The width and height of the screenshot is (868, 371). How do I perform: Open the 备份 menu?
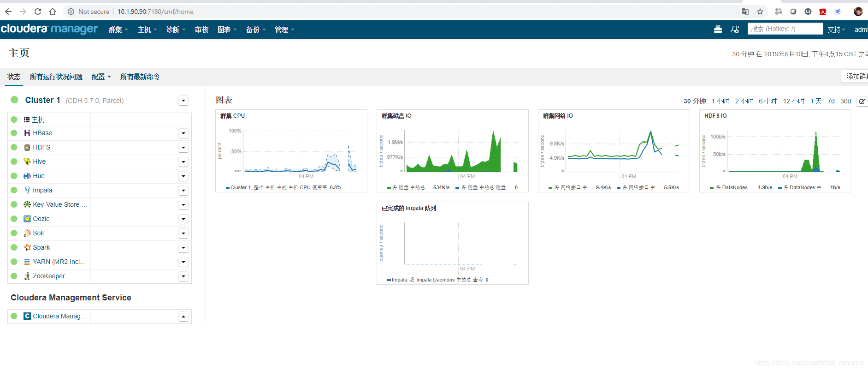(x=256, y=30)
